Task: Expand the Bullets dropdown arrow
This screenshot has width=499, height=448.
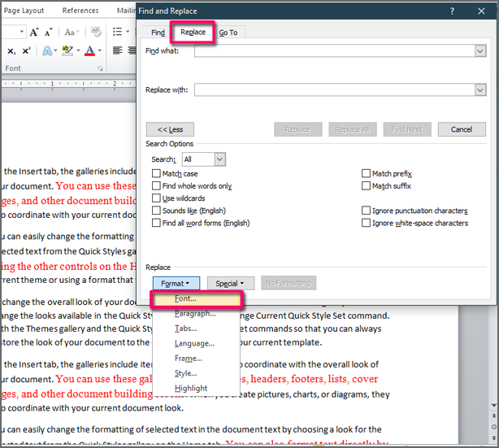Action: (x=128, y=32)
